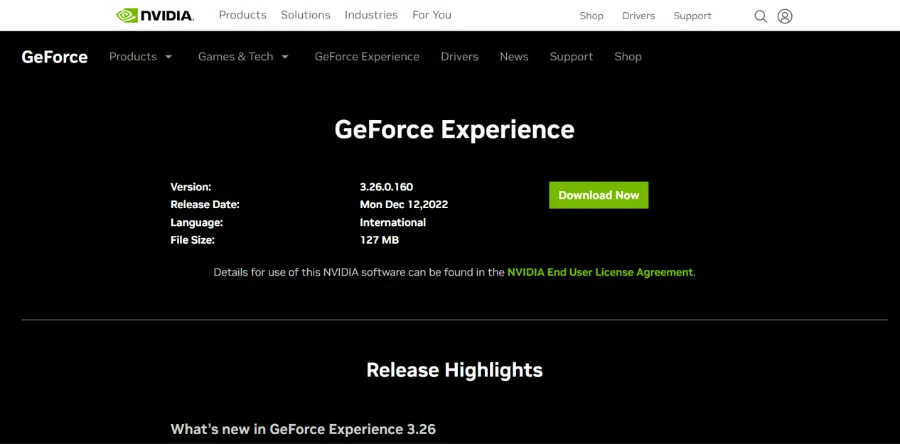This screenshot has width=900, height=444.
Task: Open News in GeForce nav bar
Action: [x=514, y=57]
